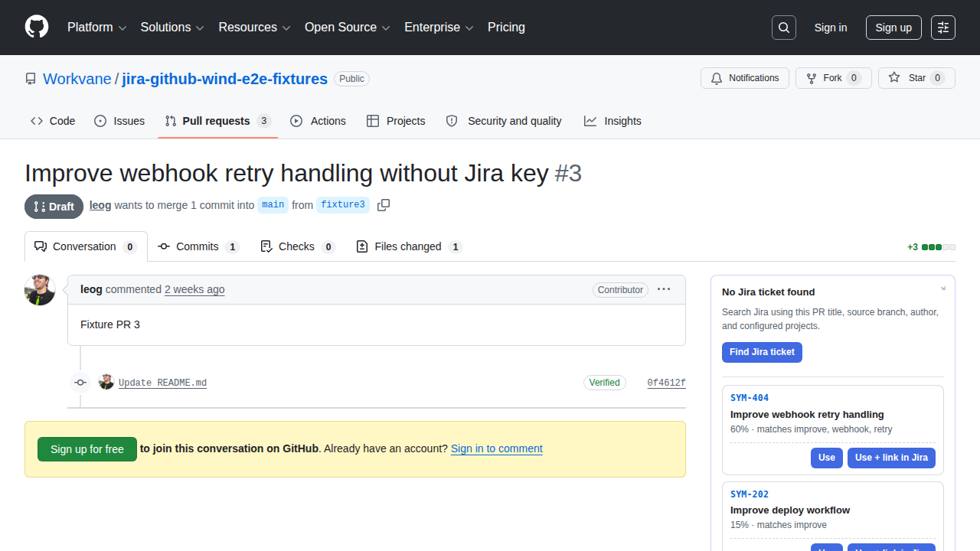Viewport: 980px width, 551px height.
Task: Click the Fixture PR 3 comment text
Action: pyautogui.click(x=110, y=324)
